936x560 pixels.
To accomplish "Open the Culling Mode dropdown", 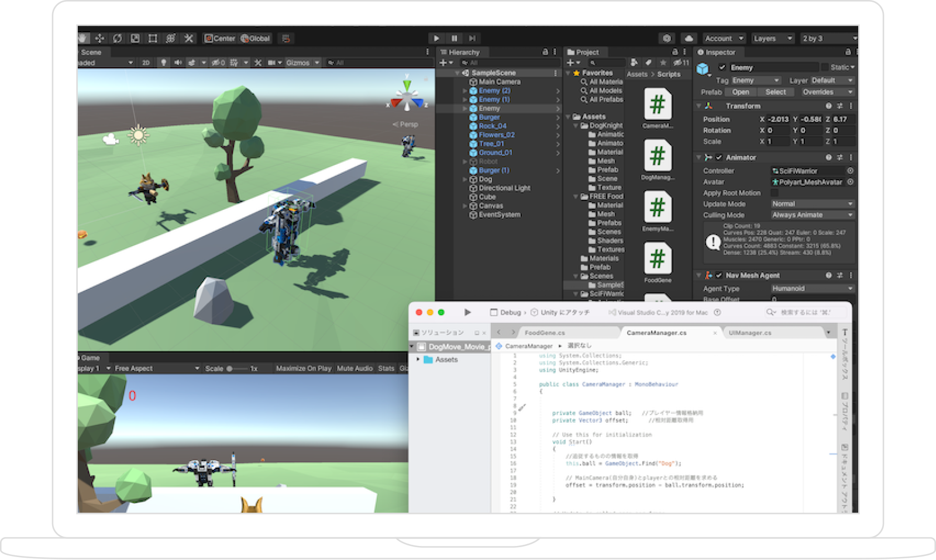I will 812,215.
